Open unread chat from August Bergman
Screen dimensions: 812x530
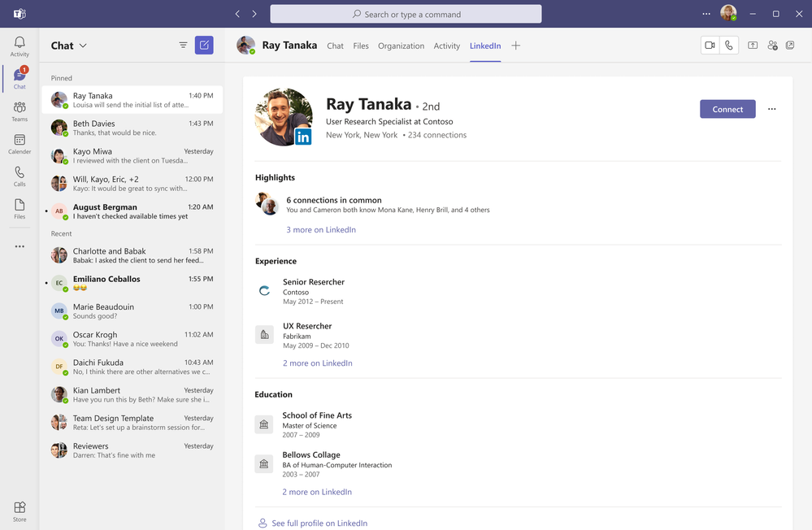(132, 211)
